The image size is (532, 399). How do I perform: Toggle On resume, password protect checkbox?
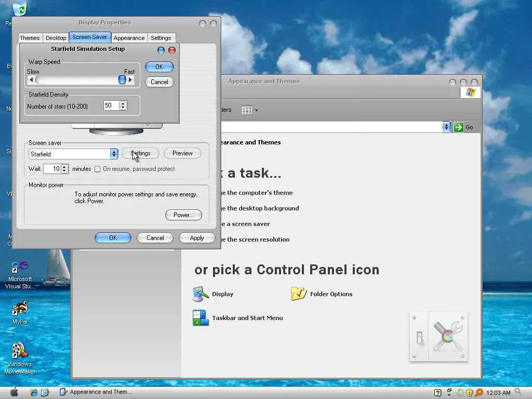tap(97, 169)
